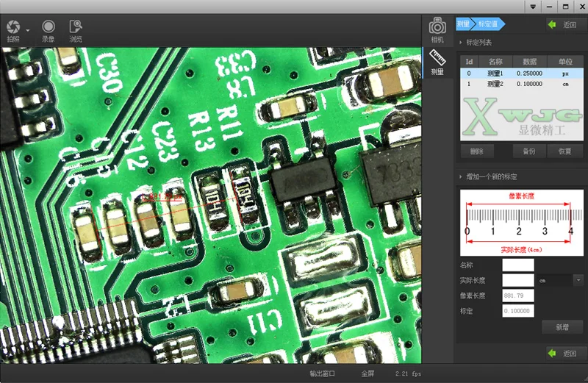This screenshot has height=383, width=588.
Task: Focus the 名称 name input field
Action: pyautogui.click(x=518, y=265)
